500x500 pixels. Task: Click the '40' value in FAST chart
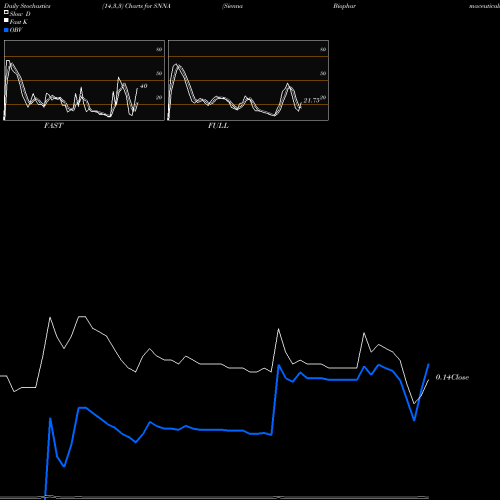(x=143, y=86)
